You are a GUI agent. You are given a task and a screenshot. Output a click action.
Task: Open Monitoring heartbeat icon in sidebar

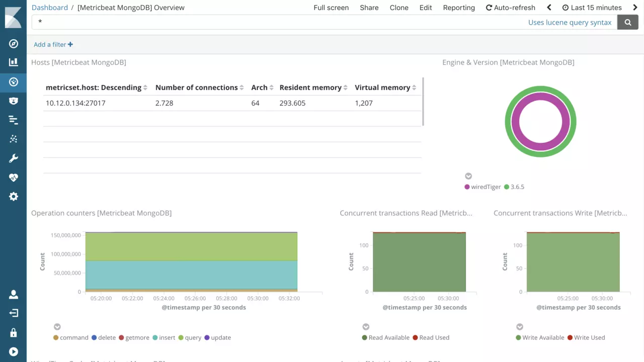14,177
